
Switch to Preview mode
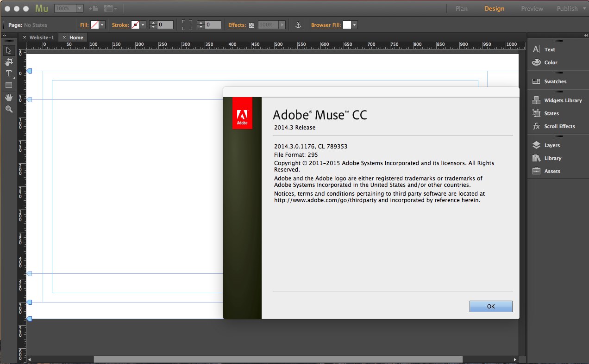pyautogui.click(x=532, y=8)
